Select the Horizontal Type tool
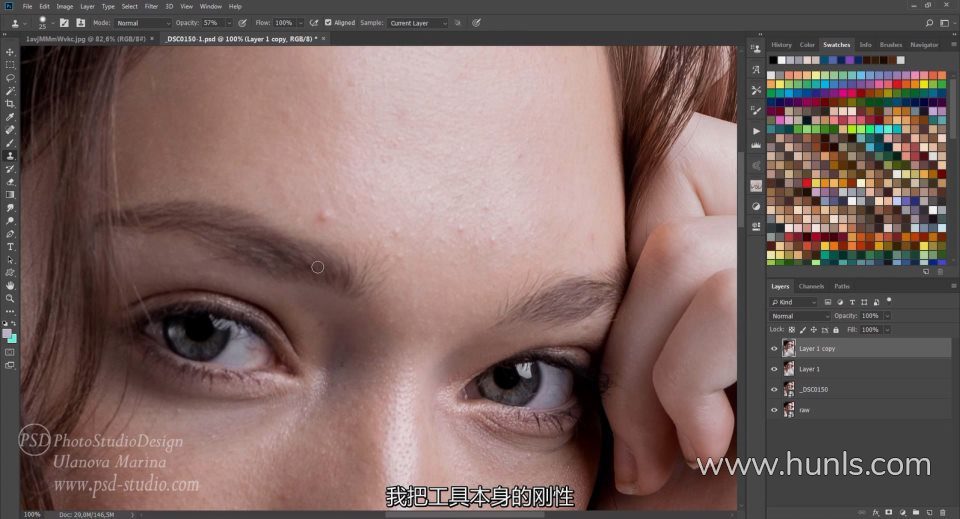This screenshot has width=960, height=519. pos(10,247)
